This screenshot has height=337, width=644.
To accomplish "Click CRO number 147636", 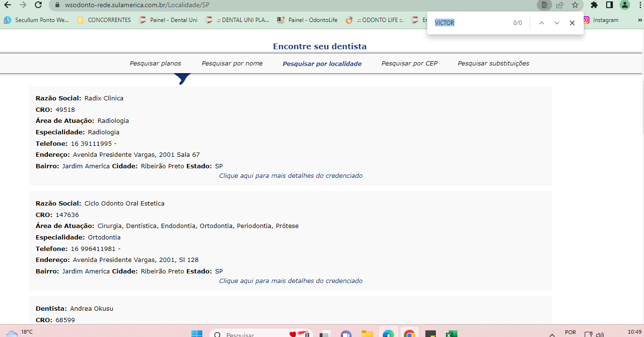I will pos(67,215).
